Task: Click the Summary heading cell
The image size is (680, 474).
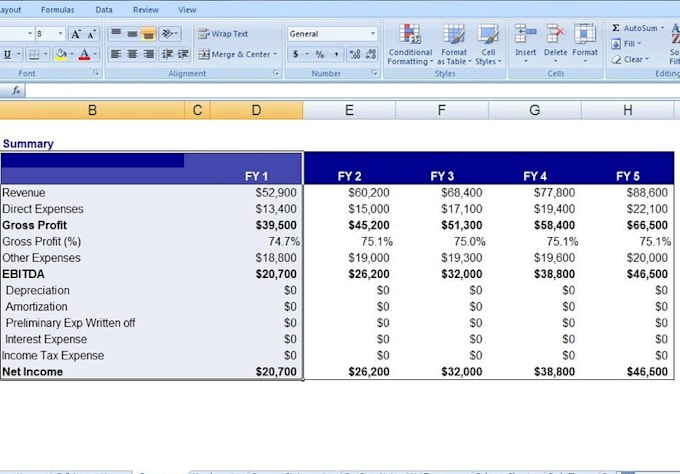Action: (x=28, y=144)
